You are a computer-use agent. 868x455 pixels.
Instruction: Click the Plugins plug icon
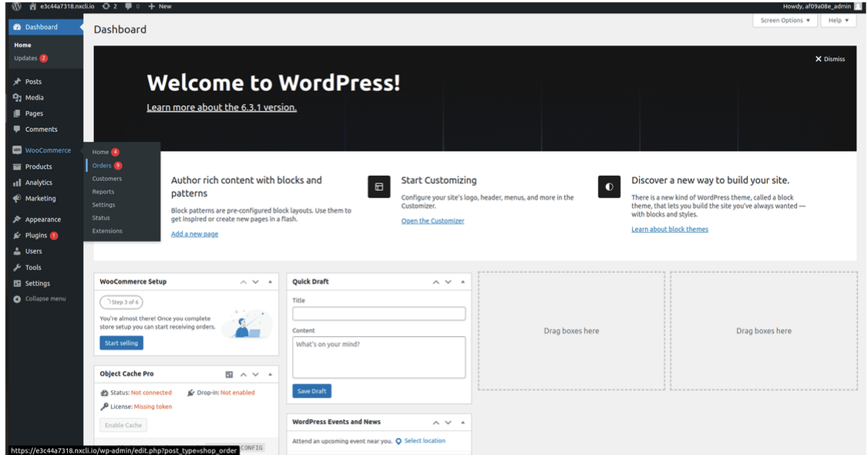(17, 235)
